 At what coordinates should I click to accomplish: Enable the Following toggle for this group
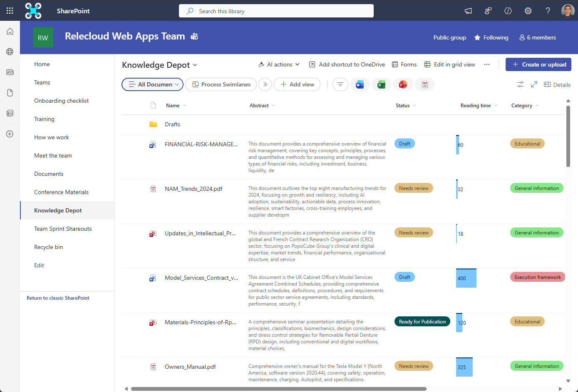[x=491, y=37]
